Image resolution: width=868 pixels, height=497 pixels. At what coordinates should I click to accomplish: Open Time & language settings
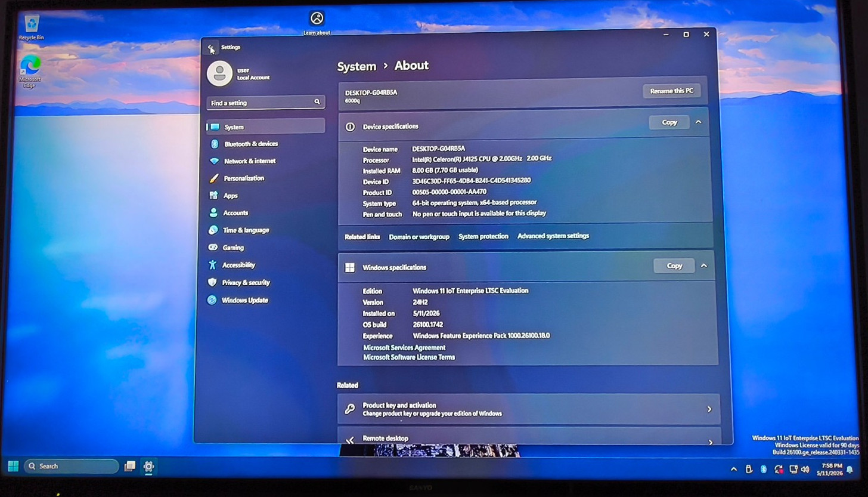[x=266, y=230]
